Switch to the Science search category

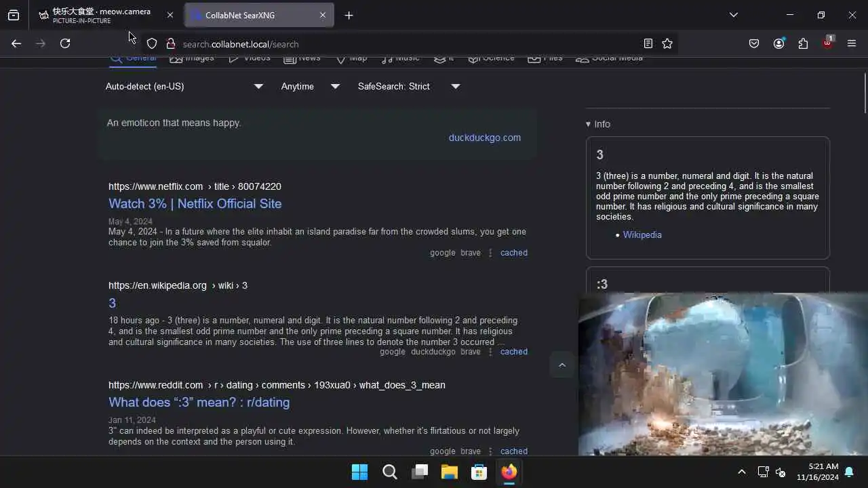pyautogui.click(x=491, y=59)
